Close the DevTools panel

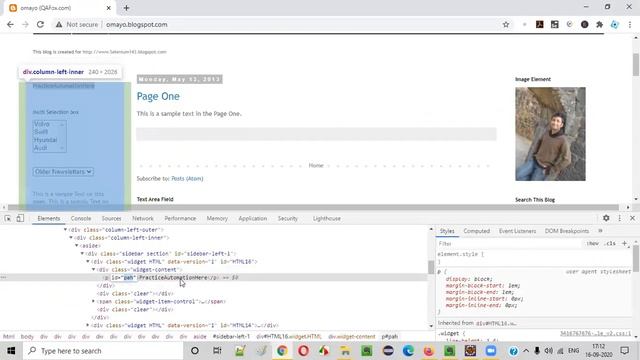[x=632, y=218]
